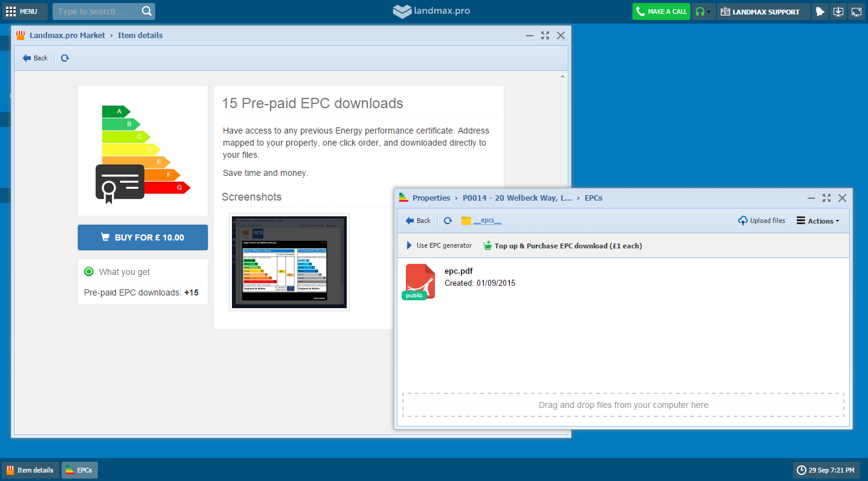868x481 pixels.
Task: Launch Use EPC generator
Action: click(439, 246)
